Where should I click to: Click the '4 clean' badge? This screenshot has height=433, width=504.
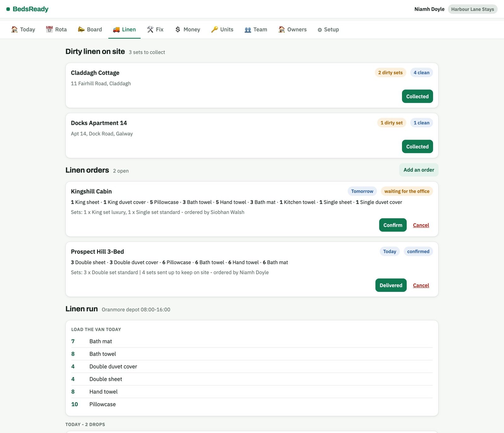[421, 72]
